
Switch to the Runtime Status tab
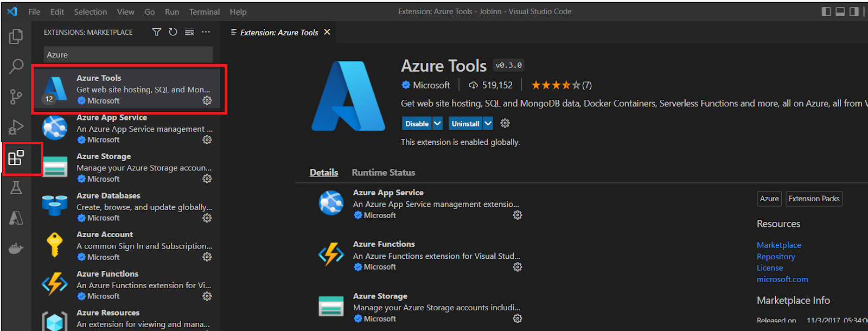point(384,172)
